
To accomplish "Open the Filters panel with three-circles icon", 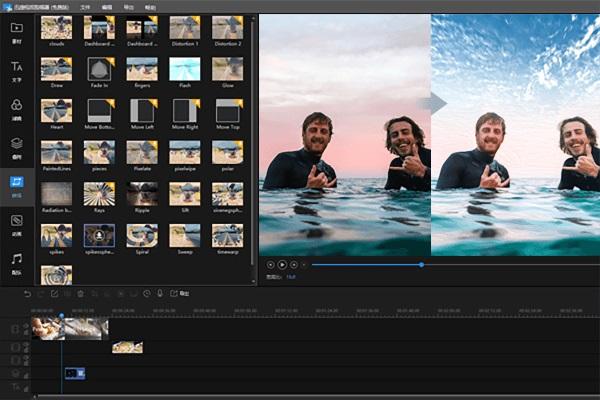I will click(x=16, y=110).
